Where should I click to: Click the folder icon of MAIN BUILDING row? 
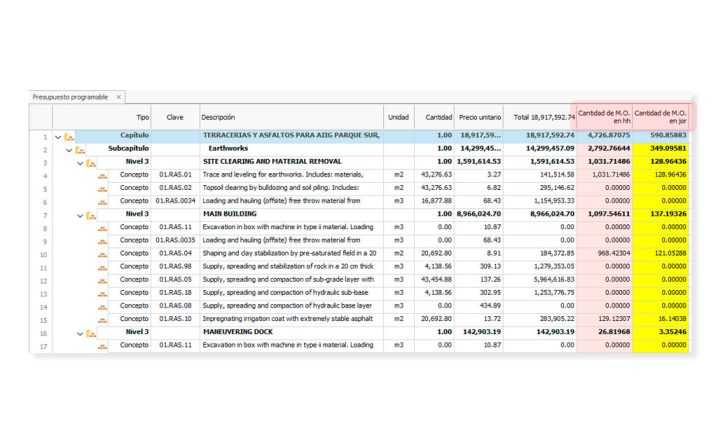pos(91,215)
